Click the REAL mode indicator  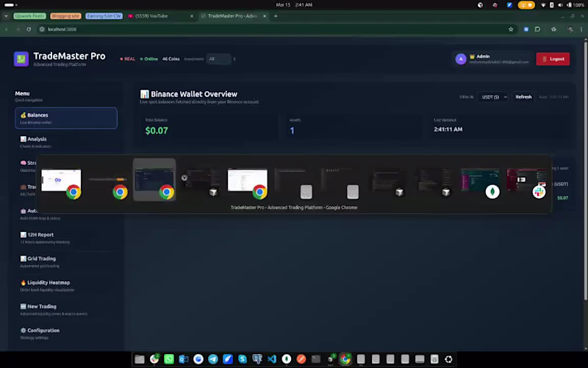(128, 59)
